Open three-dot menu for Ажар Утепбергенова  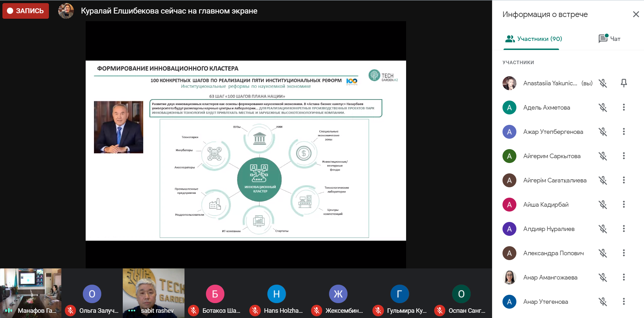624,132
